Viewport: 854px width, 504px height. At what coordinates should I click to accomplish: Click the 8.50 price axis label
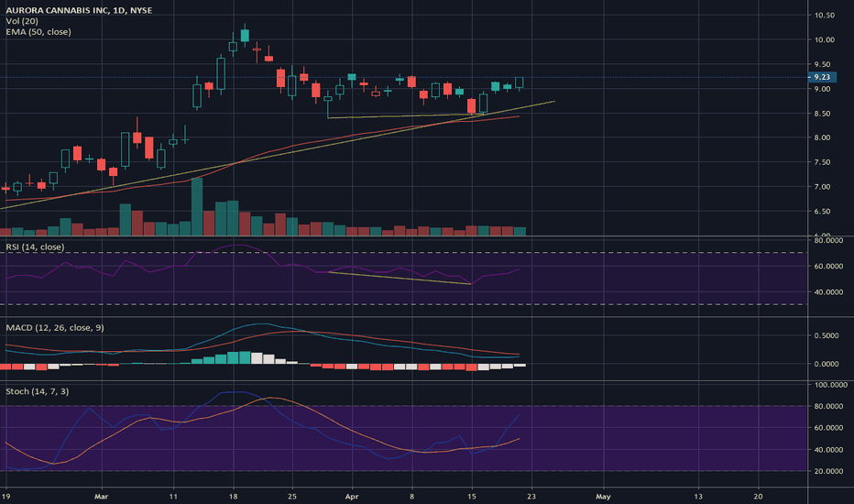pyautogui.click(x=823, y=114)
